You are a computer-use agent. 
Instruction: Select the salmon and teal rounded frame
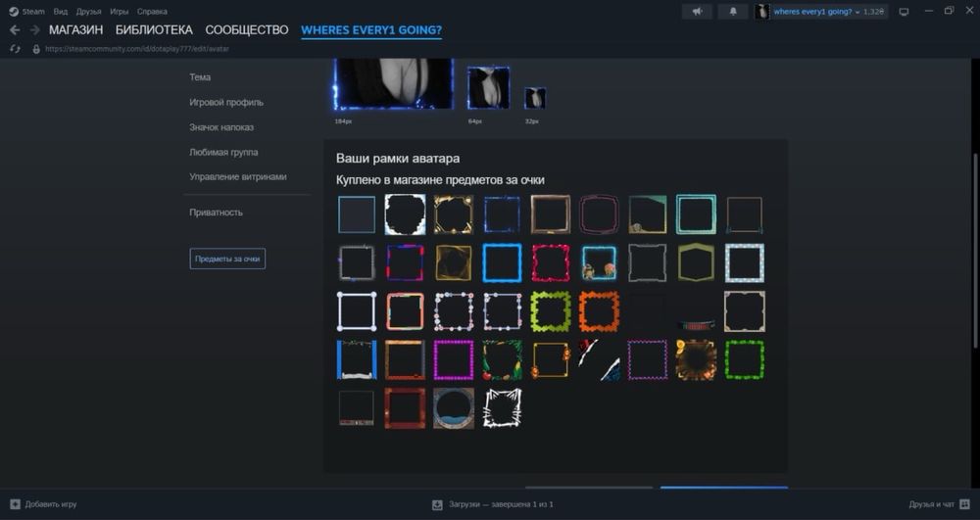405,310
